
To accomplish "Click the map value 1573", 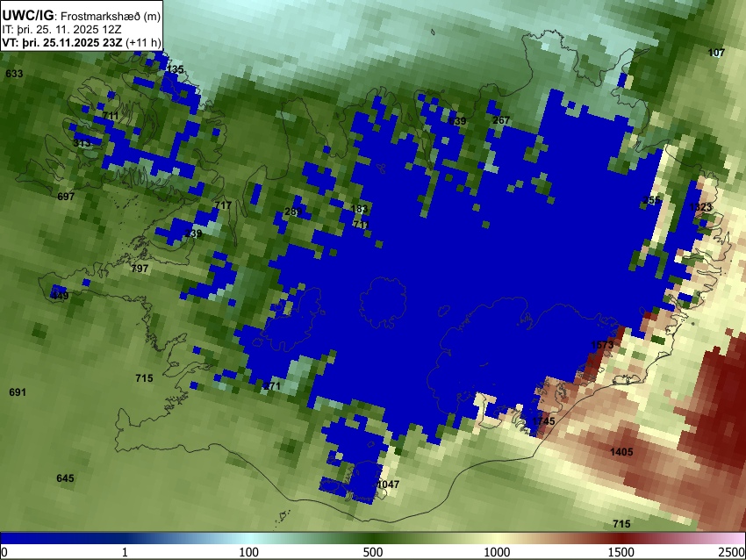I will tap(602, 345).
